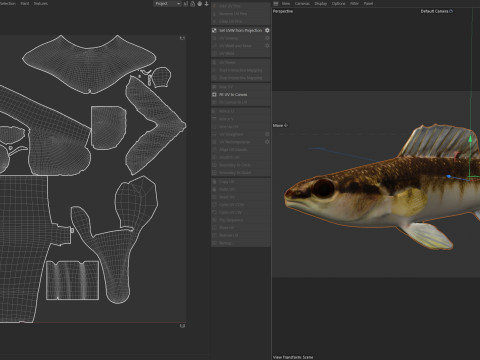
Task: Click Stop Interactive Mapping
Action: click(x=241, y=78)
